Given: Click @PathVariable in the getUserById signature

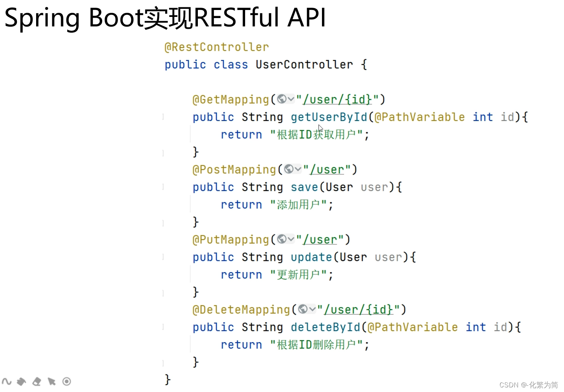Looking at the screenshot, I should tap(420, 117).
